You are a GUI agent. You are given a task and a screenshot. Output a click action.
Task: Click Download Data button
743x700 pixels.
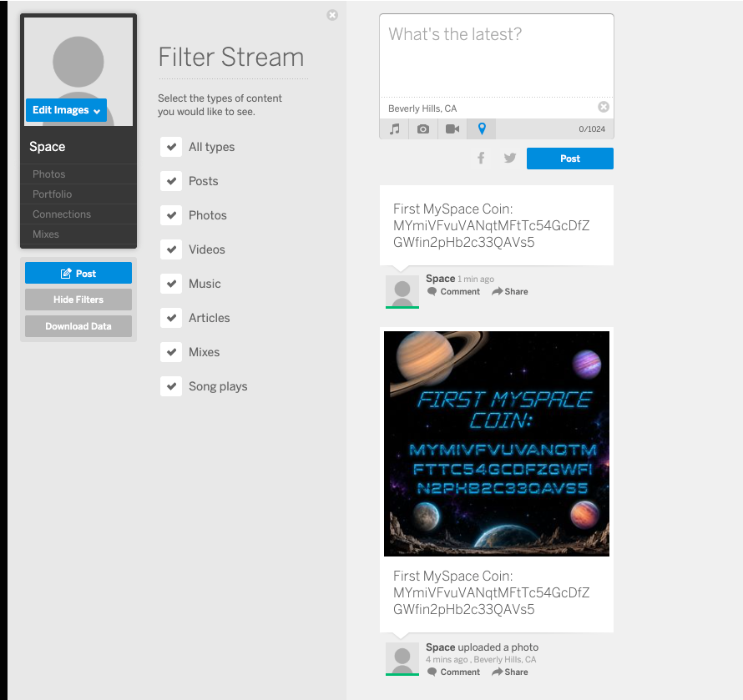tap(78, 326)
